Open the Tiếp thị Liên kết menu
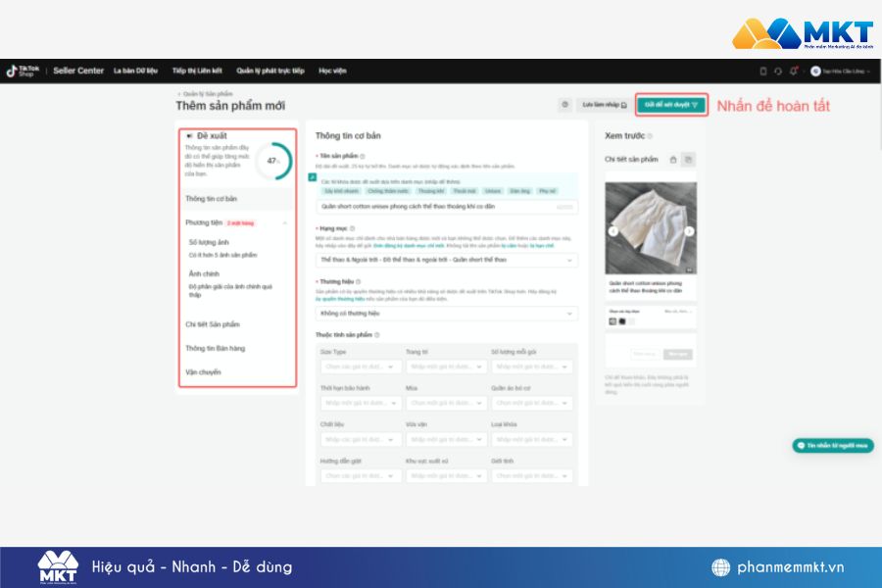The image size is (882, 588). [197, 71]
